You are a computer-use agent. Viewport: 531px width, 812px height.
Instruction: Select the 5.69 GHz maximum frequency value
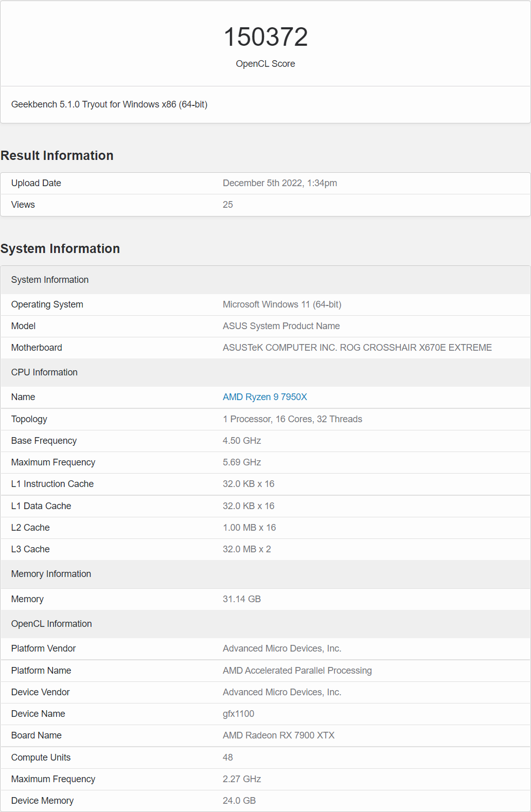(x=242, y=462)
